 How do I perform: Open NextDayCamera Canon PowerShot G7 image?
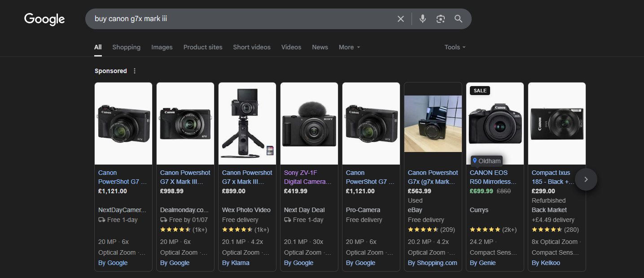point(123,123)
